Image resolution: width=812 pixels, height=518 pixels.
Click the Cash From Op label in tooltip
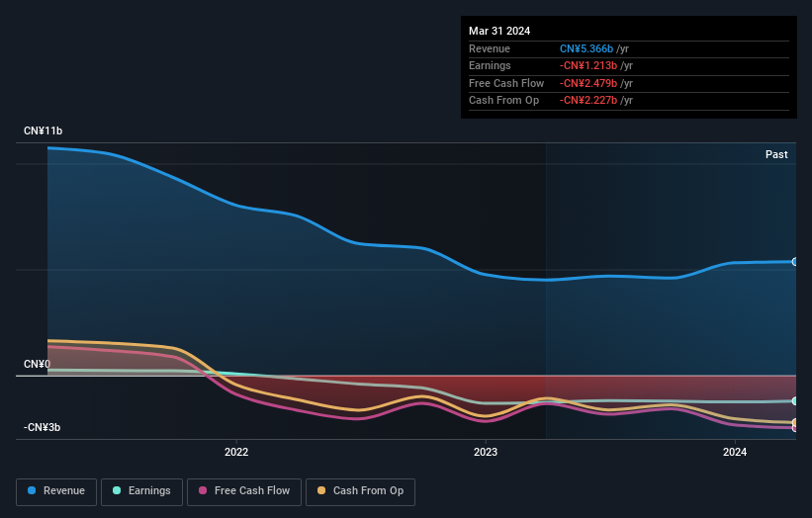tap(503, 101)
